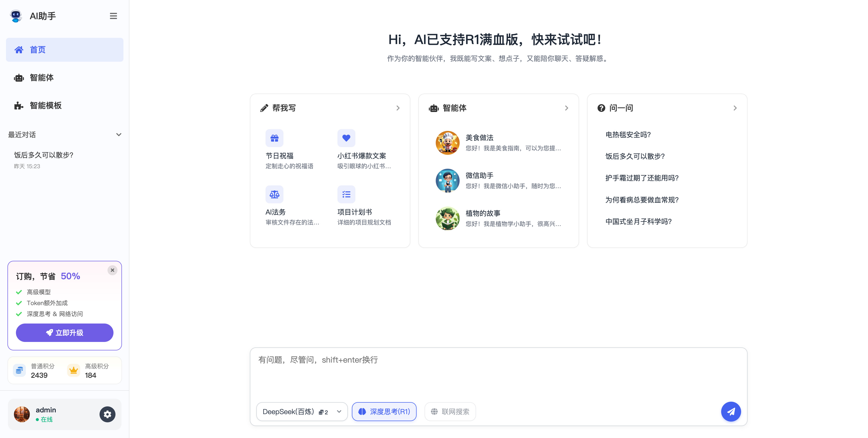Viewport: 868px width, 438px height.
Task: Click the 问一问 question mark icon
Action: point(601,108)
